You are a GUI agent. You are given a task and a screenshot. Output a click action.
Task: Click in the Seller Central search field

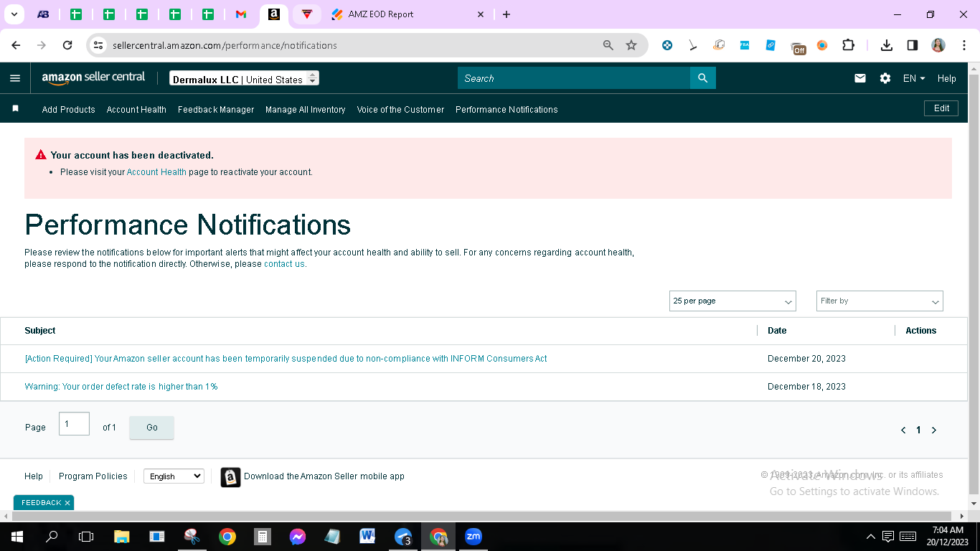574,78
